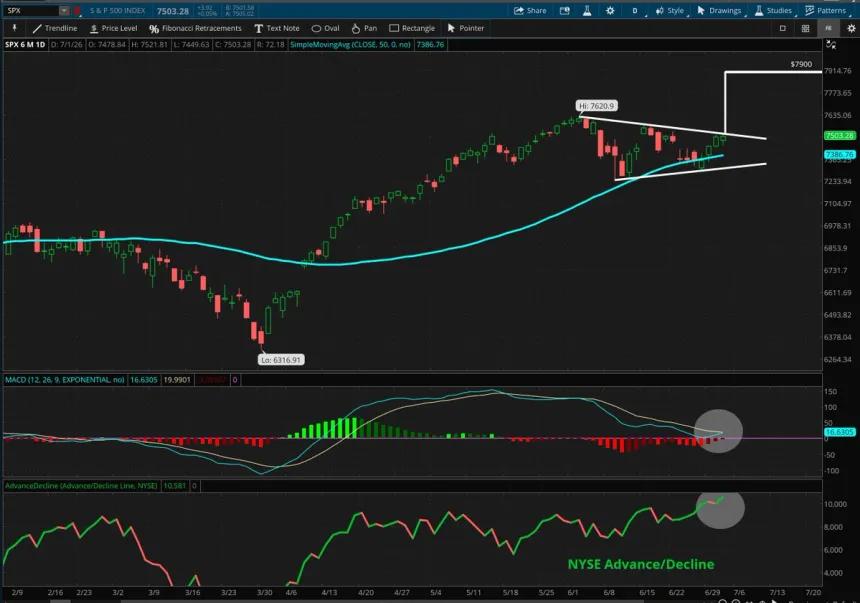The width and height of the screenshot is (860, 603).
Task: Switch to the Pointer tool
Action: [x=466, y=28]
